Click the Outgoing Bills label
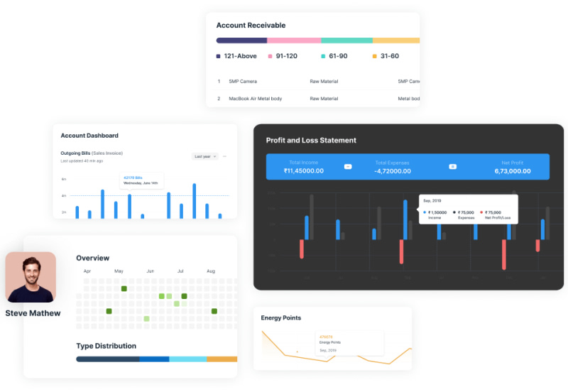Viewport: 568px width, 392px height. click(x=75, y=153)
